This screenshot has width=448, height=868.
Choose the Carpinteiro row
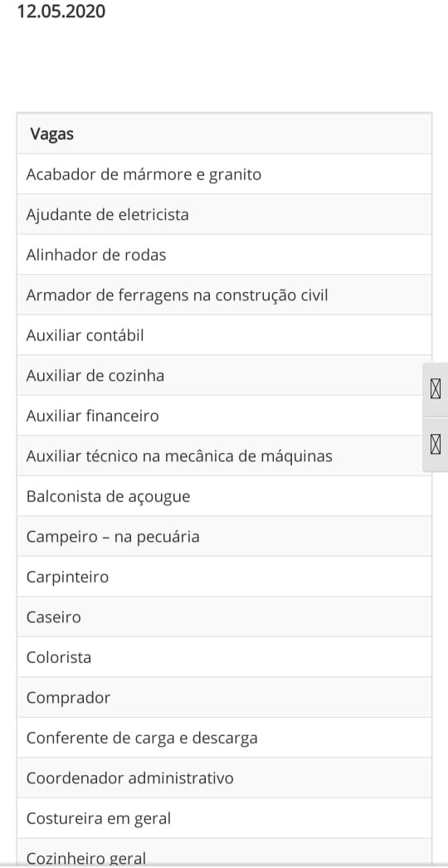pos(224,577)
